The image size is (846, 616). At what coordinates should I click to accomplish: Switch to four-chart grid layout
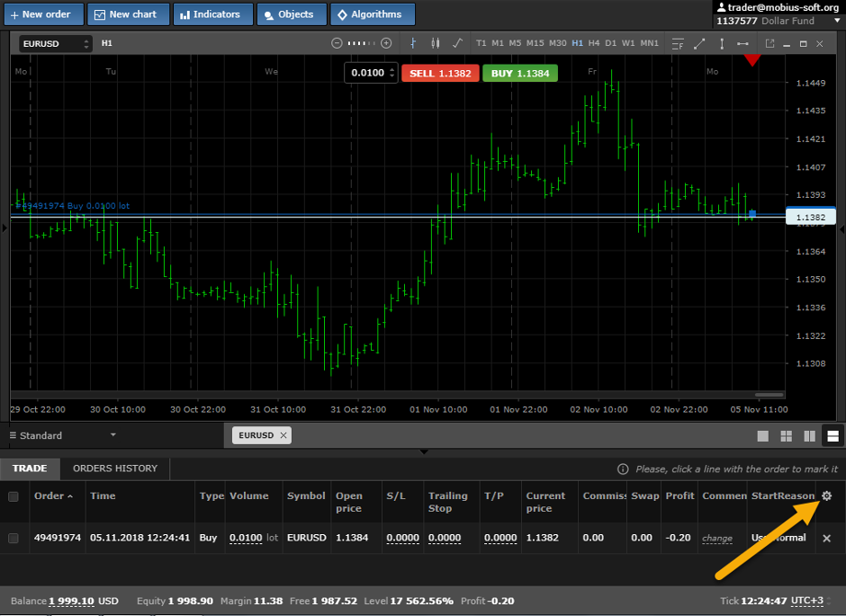tap(786, 436)
